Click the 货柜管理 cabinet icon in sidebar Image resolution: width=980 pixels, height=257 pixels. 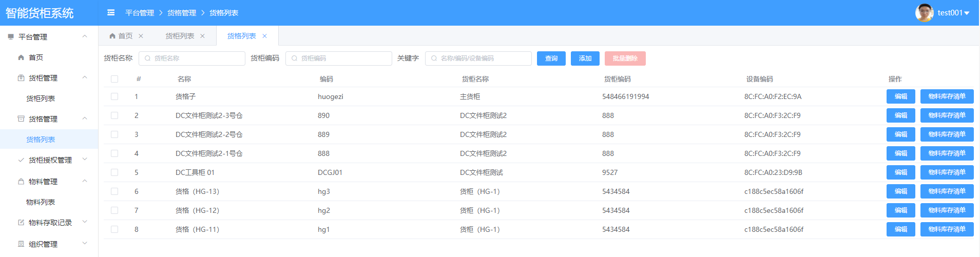coord(21,78)
